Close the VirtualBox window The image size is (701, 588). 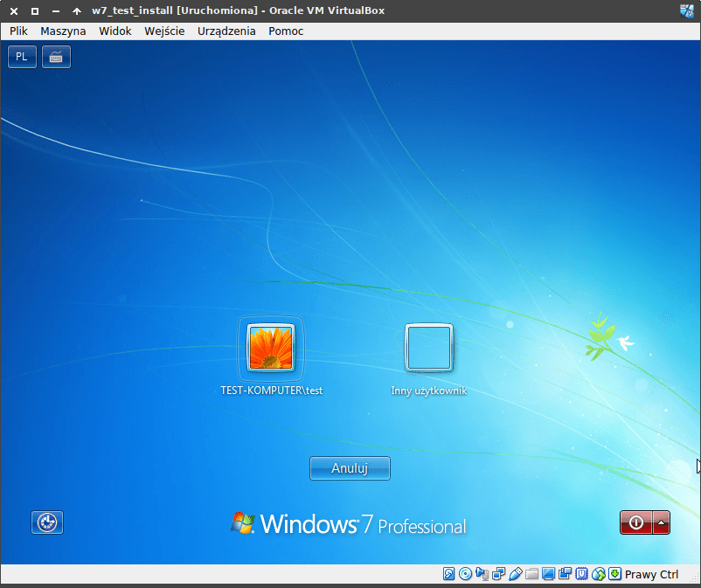click(x=14, y=11)
